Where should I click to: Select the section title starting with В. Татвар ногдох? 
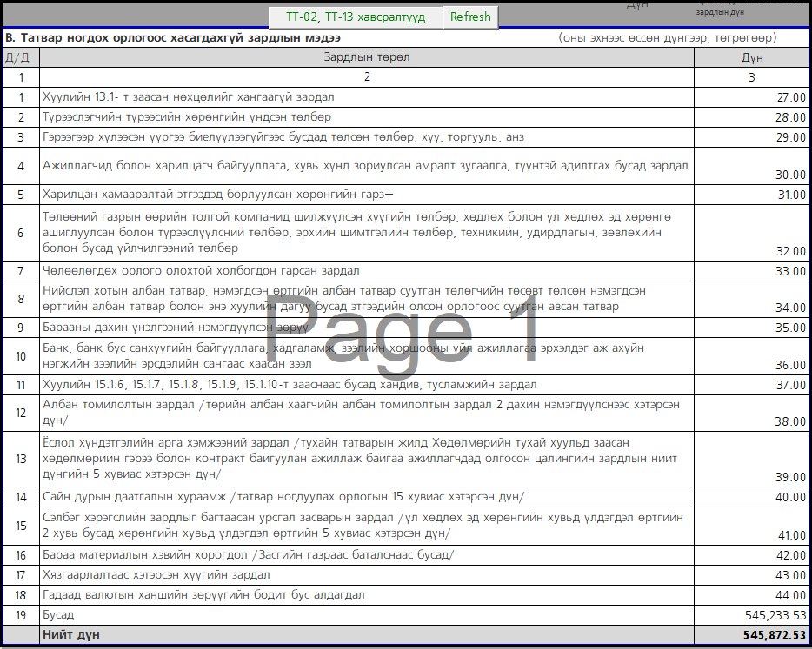[173, 38]
